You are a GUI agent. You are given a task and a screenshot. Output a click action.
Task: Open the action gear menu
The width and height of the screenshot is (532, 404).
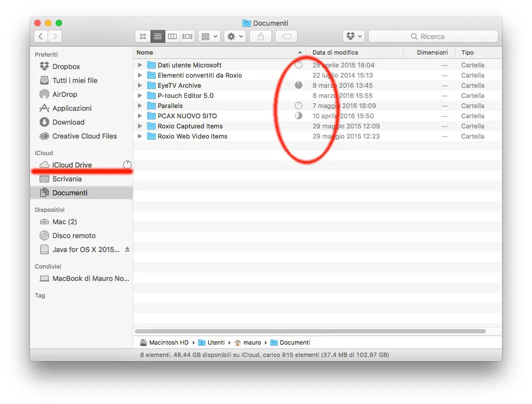(234, 36)
